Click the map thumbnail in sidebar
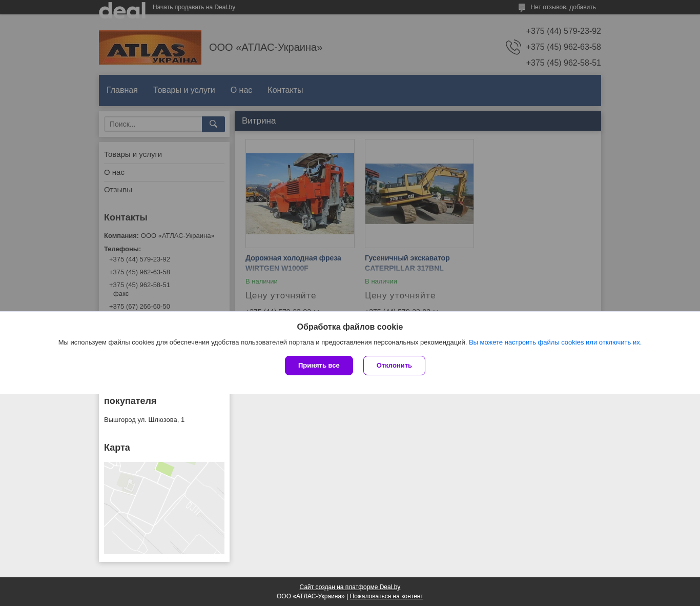Image resolution: width=700 pixels, height=606 pixels. [164, 508]
